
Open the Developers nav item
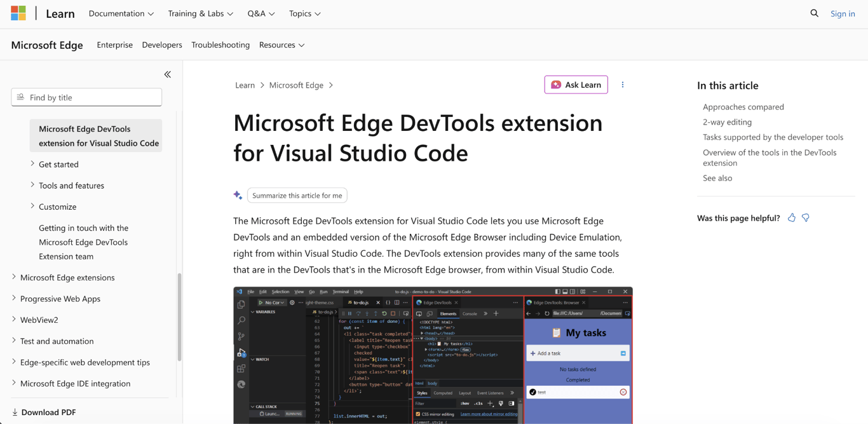(162, 45)
